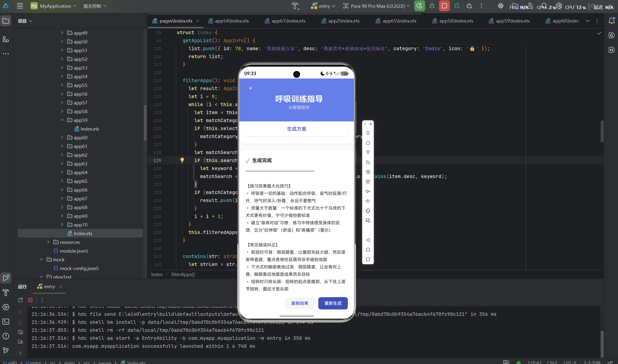This screenshot has width=618, height=364.
Task: Tap the back arrow in phone app header
Action: click(250, 88)
